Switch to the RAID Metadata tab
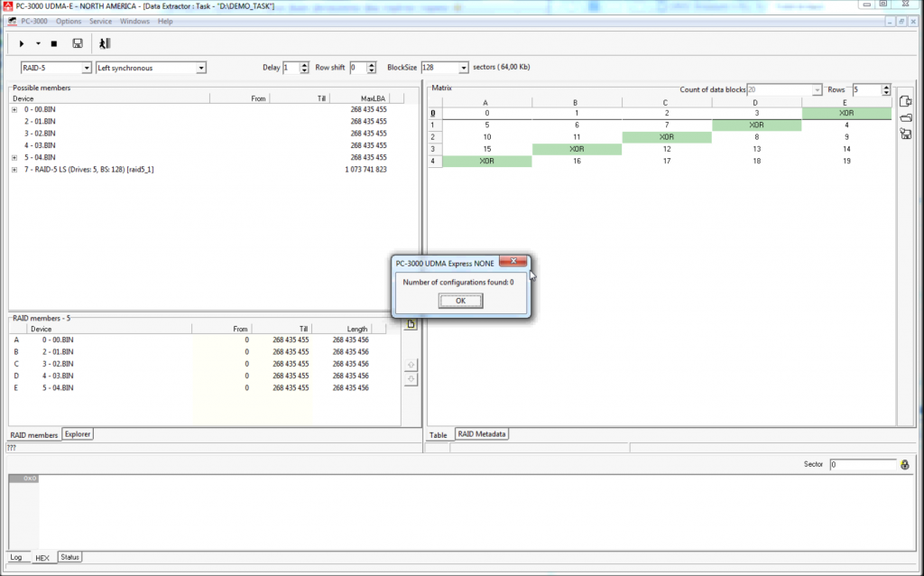Screen dimensions: 924x576 (x=482, y=434)
